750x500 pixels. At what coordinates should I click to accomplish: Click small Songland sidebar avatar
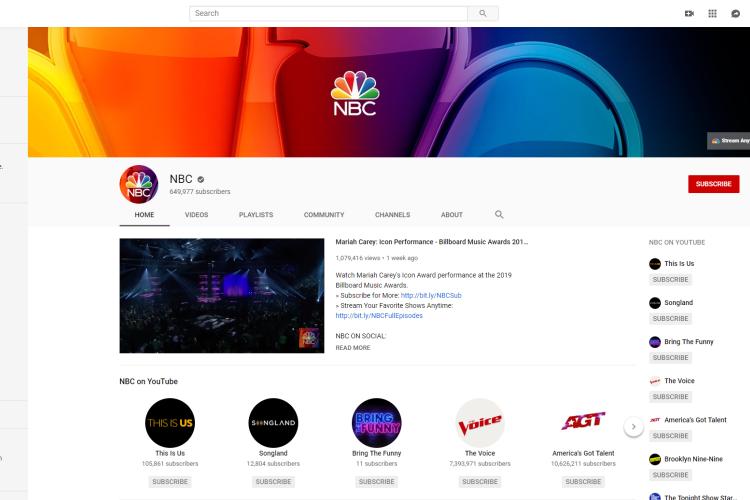655,303
